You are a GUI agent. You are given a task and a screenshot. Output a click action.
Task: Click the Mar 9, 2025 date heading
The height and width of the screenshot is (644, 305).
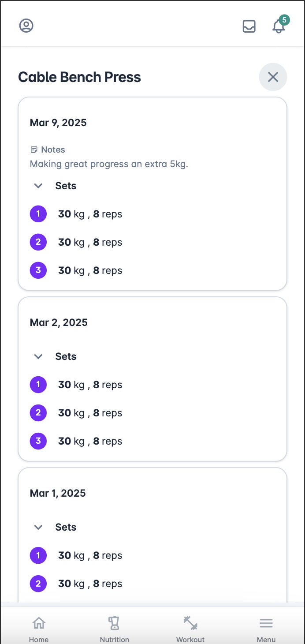point(58,123)
